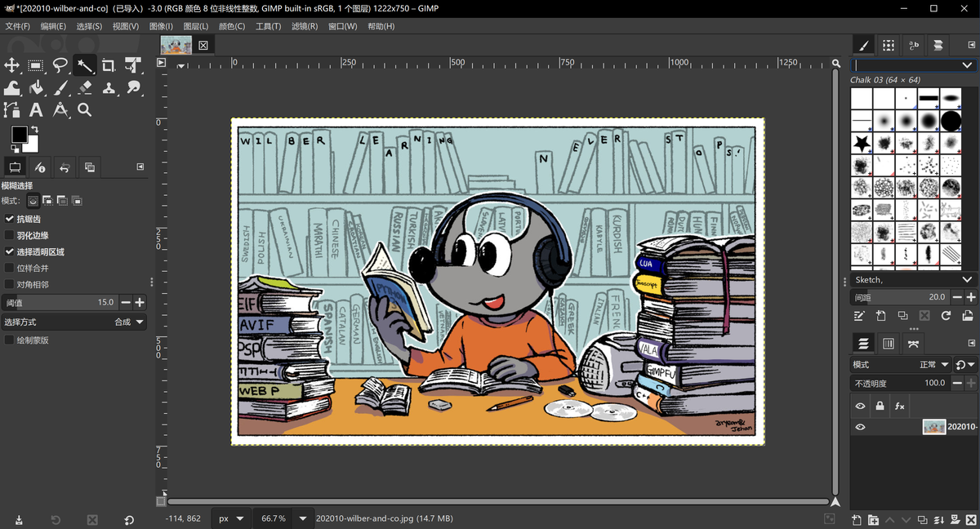Open the px unit dropdown in status bar

pyautogui.click(x=231, y=518)
